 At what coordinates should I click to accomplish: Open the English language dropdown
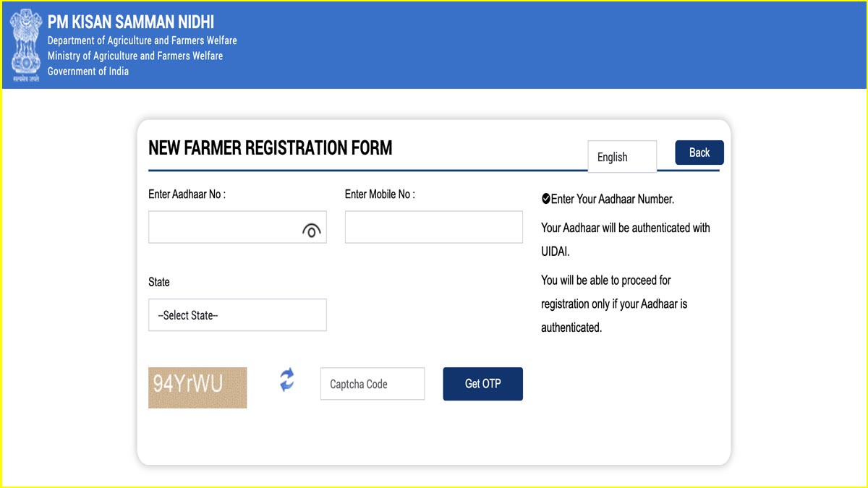pyautogui.click(x=622, y=157)
